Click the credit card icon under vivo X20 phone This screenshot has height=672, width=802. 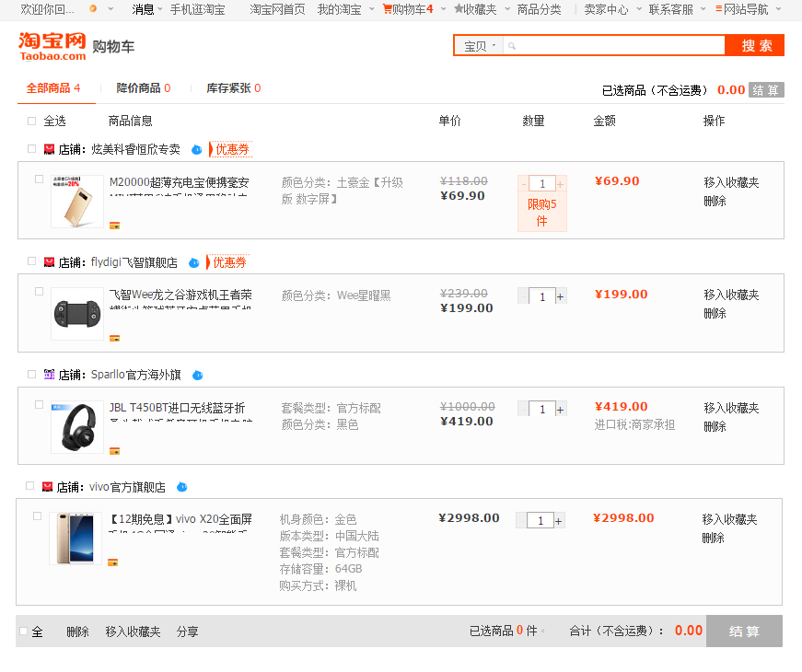click(113, 562)
